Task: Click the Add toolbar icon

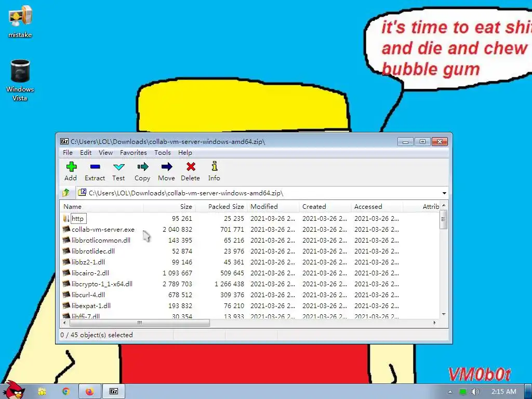Action: pyautogui.click(x=71, y=167)
